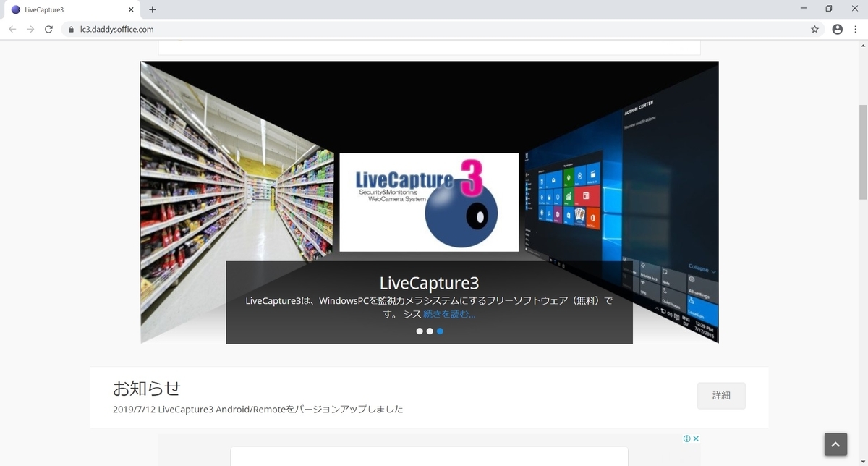Select the first slider dot

point(420,331)
